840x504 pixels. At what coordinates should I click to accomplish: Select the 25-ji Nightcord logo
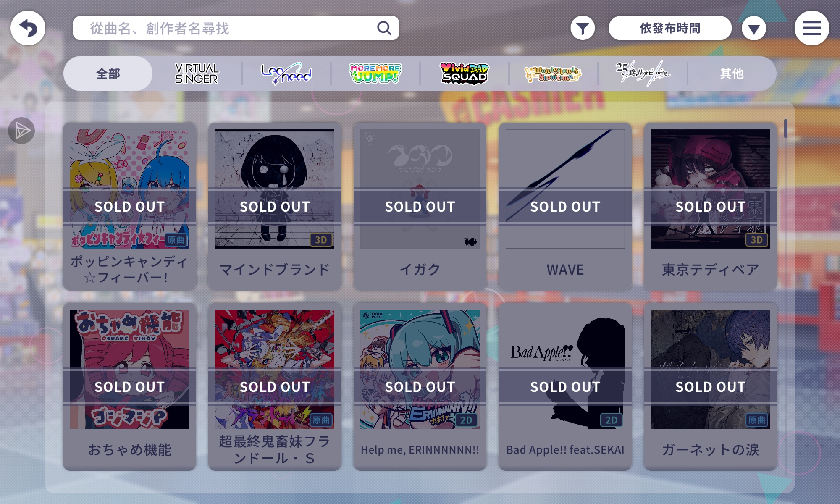pos(642,74)
